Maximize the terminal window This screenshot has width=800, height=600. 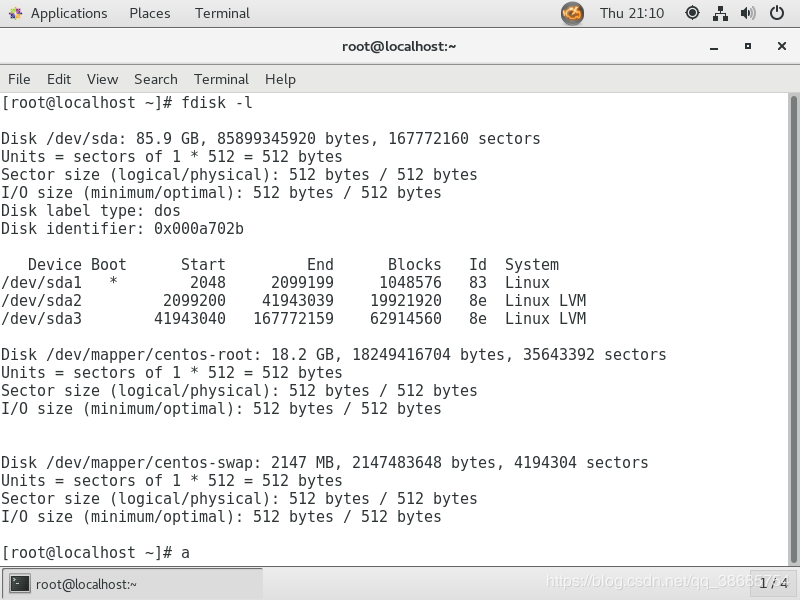pyautogui.click(x=748, y=46)
